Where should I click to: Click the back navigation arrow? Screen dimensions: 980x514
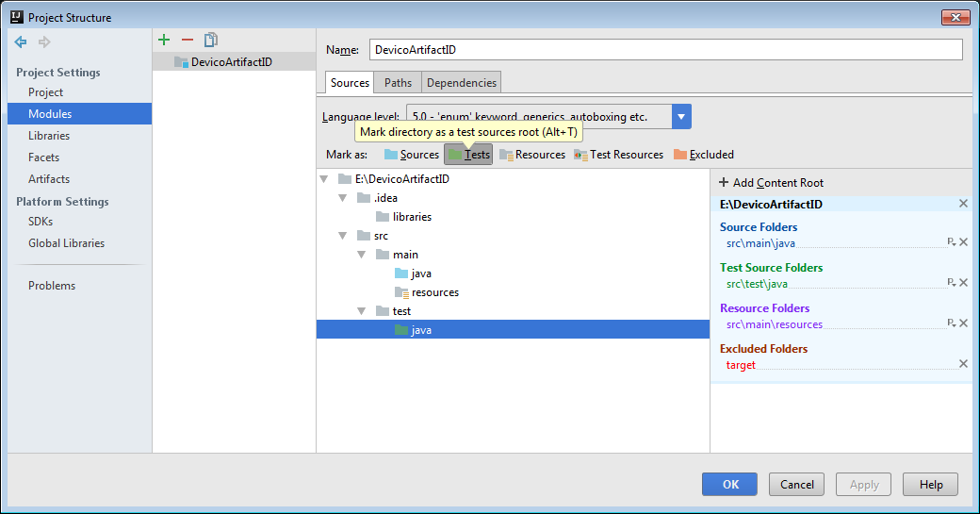tap(21, 41)
